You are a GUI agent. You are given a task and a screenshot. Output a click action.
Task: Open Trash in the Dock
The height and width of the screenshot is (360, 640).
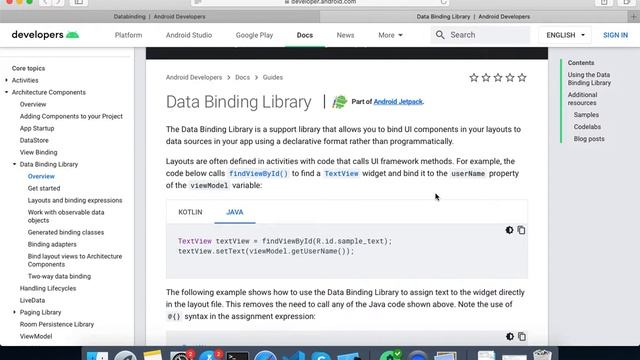542,355
